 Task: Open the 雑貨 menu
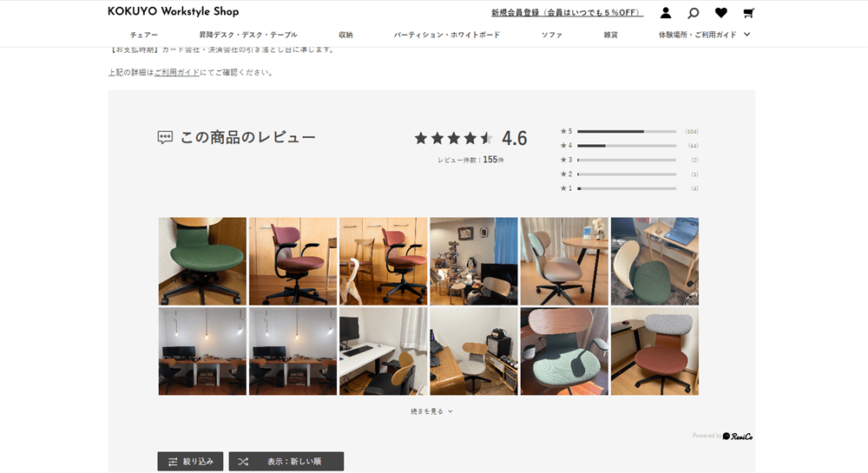(610, 35)
